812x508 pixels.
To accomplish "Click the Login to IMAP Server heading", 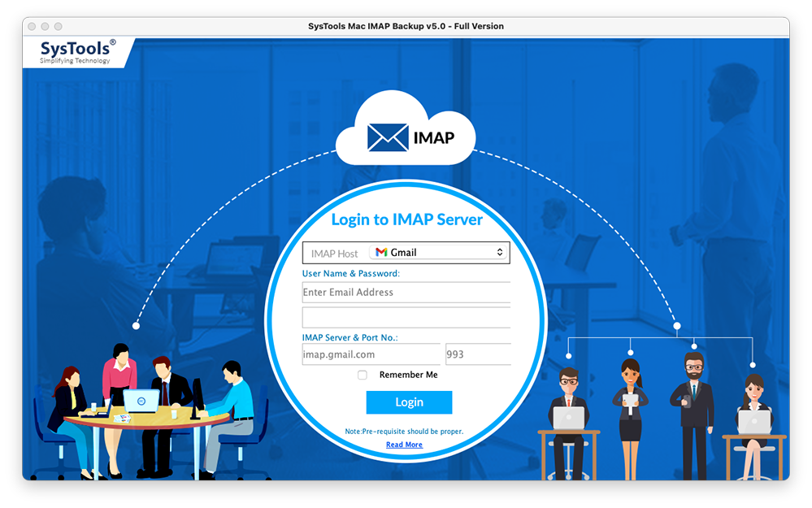I will 406,219.
